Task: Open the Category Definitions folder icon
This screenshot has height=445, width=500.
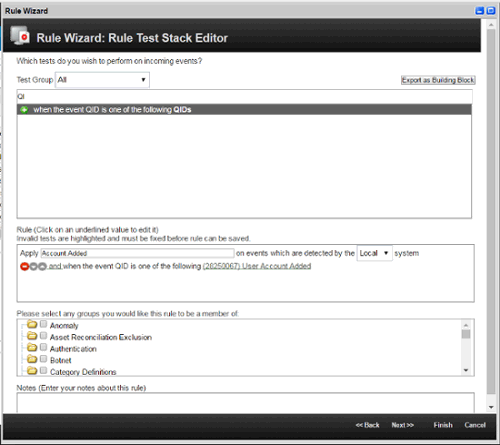Action: tap(32, 370)
